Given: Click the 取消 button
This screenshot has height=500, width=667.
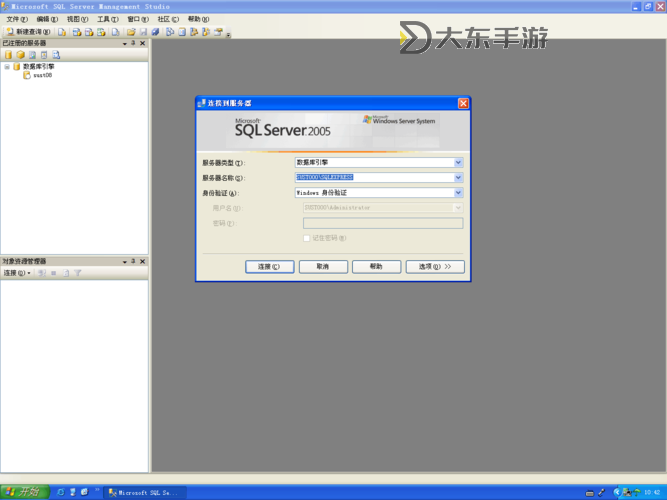Looking at the screenshot, I should (x=323, y=267).
